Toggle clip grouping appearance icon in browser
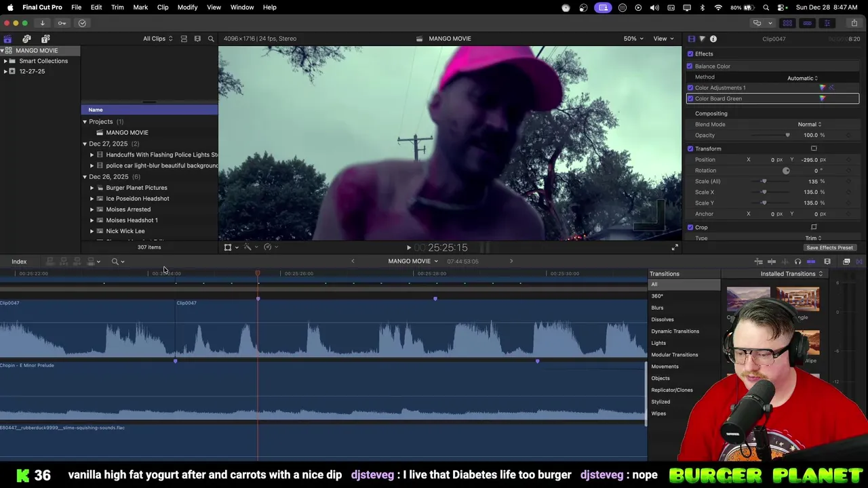868x488 pixels. pyautogui.click(x=184, y=39)
